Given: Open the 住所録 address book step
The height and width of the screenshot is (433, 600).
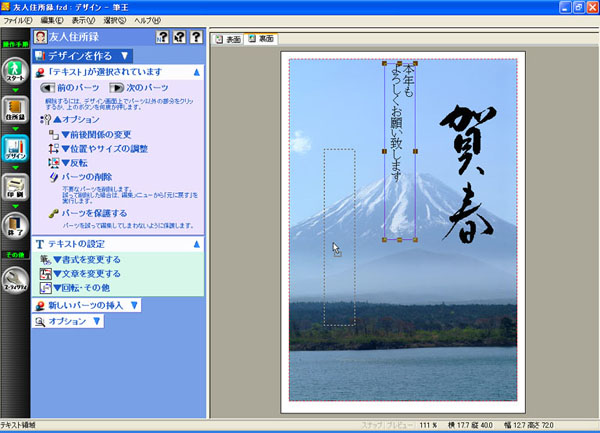Looking at the screenshot, I should click(x=15, y=108).
